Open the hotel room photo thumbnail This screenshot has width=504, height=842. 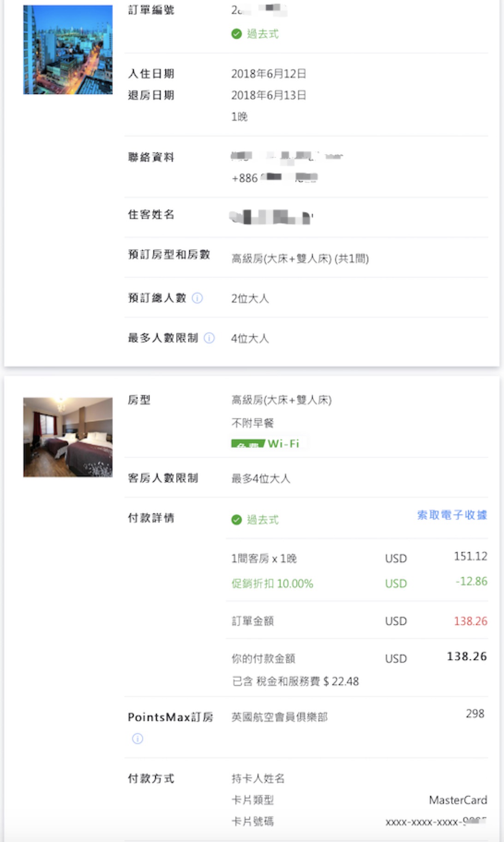tap(68, 437)
